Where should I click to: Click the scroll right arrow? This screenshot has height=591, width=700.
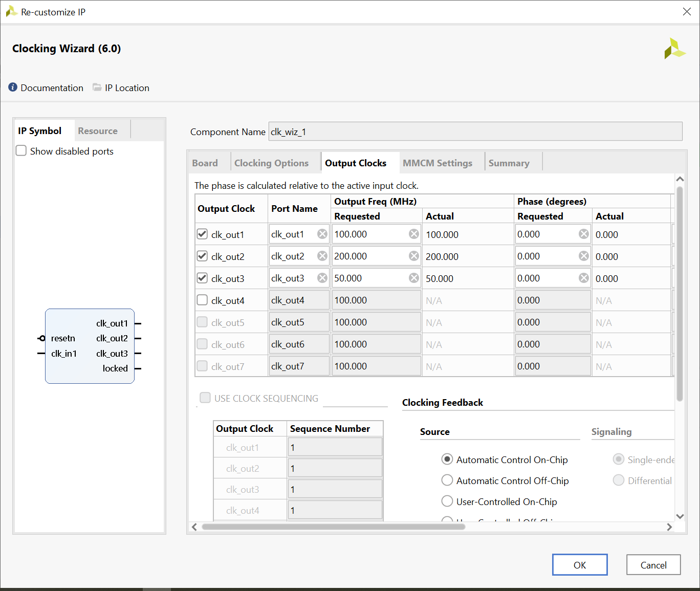point(669,527)
